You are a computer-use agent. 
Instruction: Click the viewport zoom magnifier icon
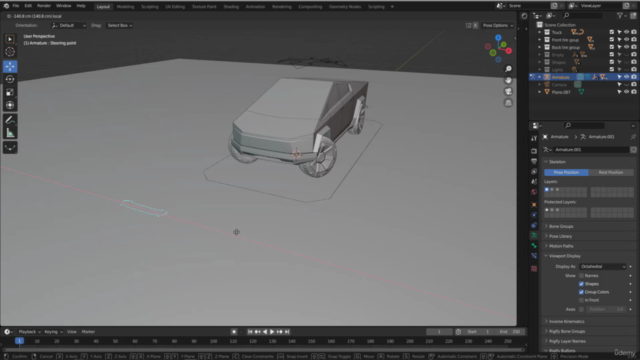point(508,69)
